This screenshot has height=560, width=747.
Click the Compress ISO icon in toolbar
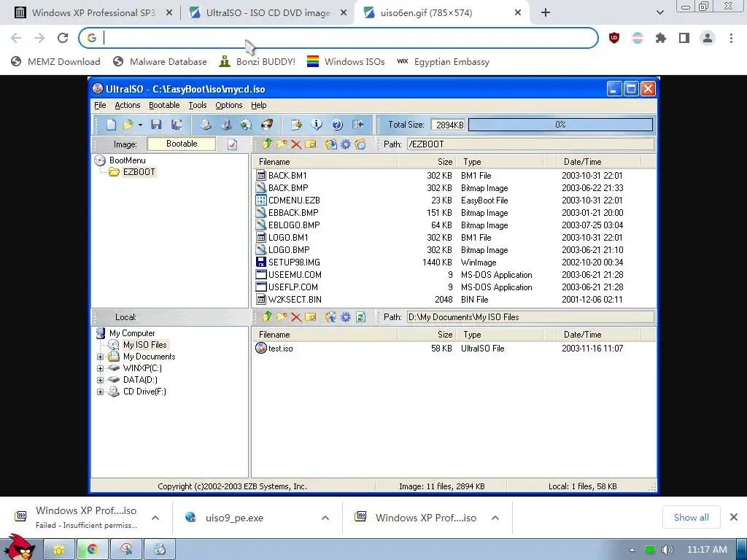click(x=226, y=125)
